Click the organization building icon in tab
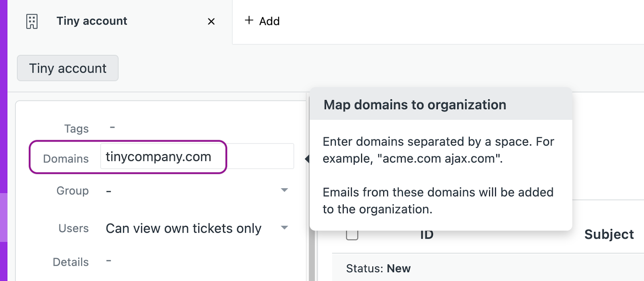This screenshot has height=281, width=644. tap(32, 21)
